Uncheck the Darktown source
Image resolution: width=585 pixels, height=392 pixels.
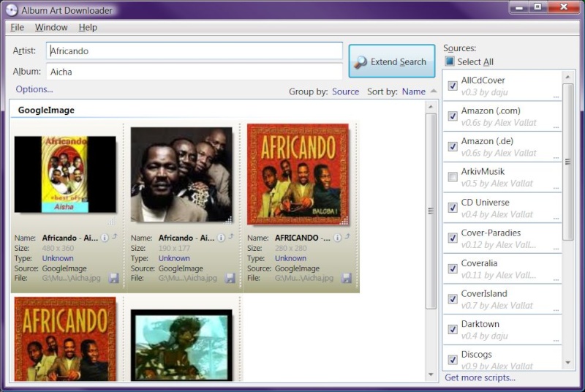tap(453, 329)
